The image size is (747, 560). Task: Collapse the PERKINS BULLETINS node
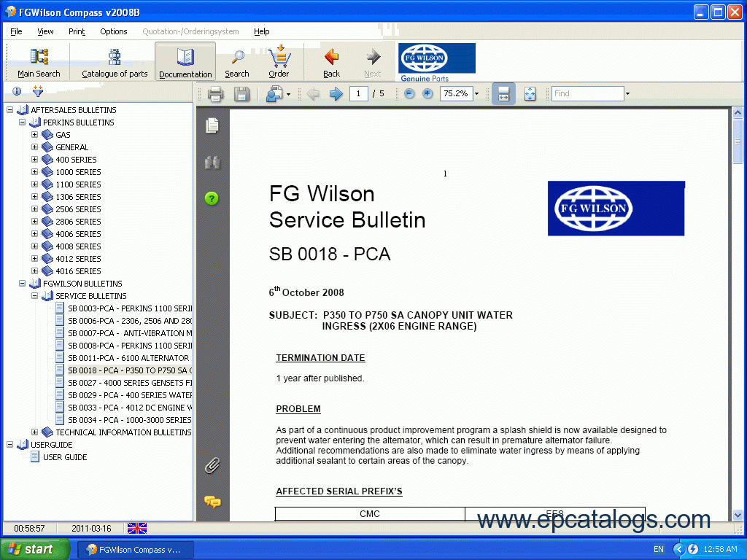pos(23,122)
